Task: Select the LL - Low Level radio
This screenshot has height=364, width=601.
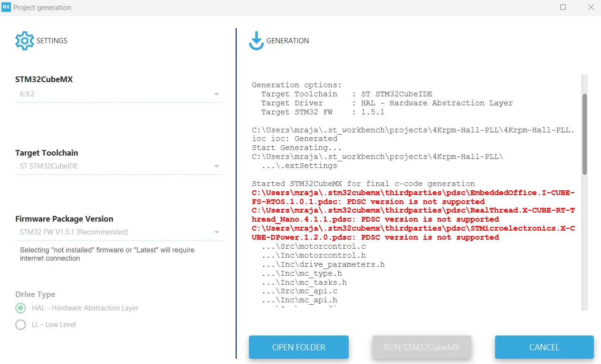Action: click(x=20, y=325)
